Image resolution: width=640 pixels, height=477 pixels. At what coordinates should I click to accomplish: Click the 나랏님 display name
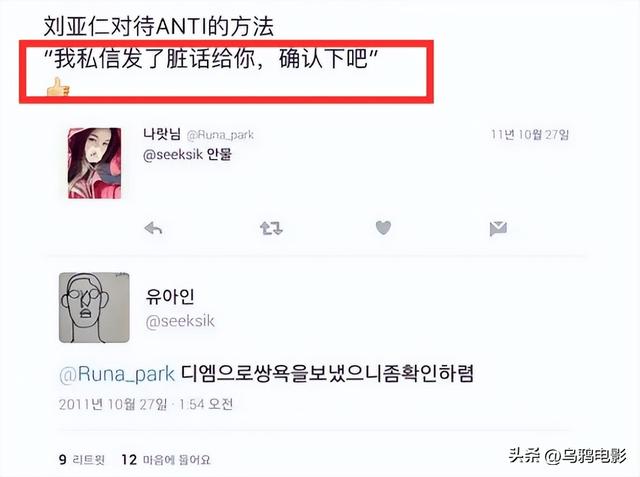tap(162, 134)
